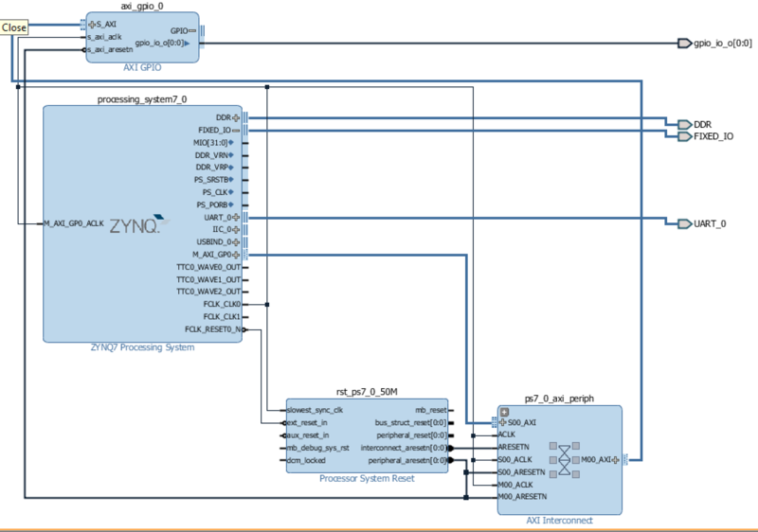Select the DDR_VRN pin
758x532 pixels.
214,155
